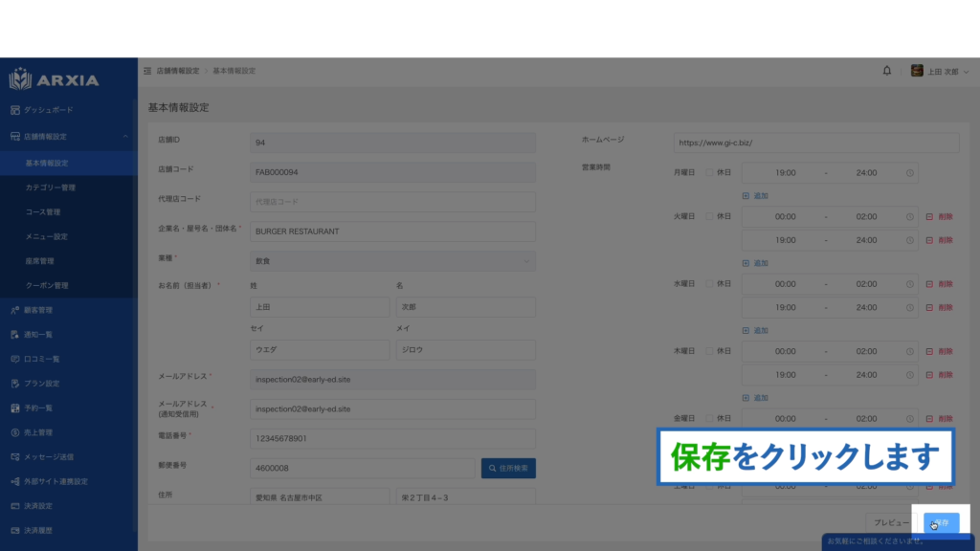980x551 pixels.
Task: Delete 水曜日 00:00 - 02:00 time slot
Action: coord(940,284)
